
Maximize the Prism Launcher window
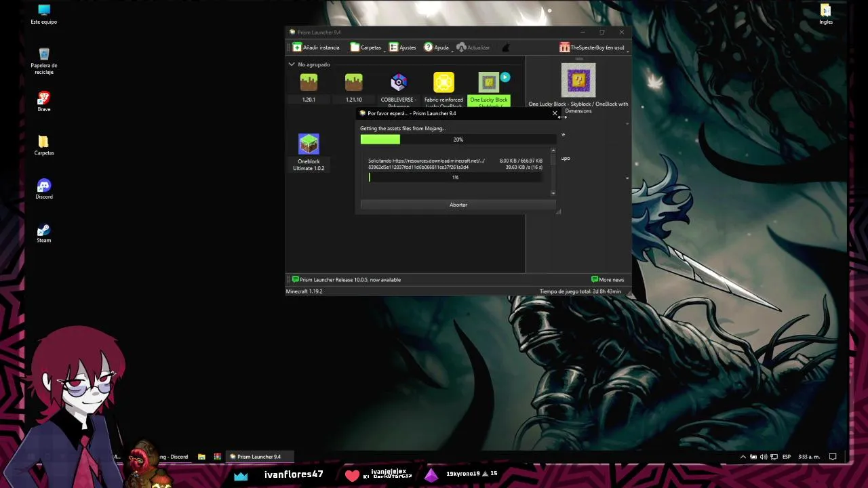(601, 32)
